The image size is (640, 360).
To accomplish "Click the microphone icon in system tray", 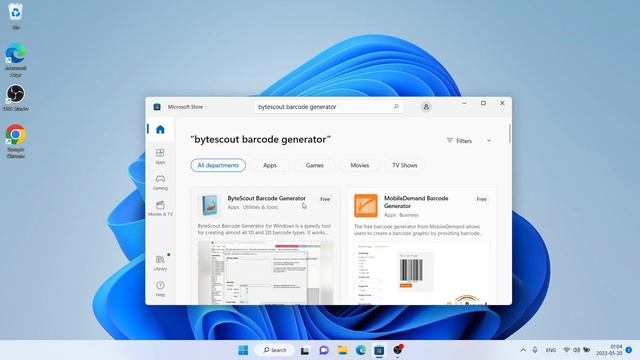I will pos(535,350).
